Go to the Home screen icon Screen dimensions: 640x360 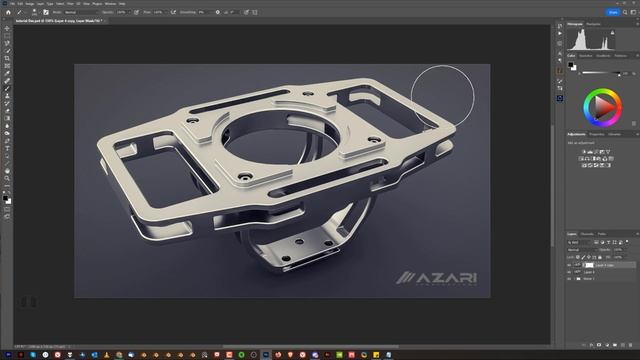[8, 12]
